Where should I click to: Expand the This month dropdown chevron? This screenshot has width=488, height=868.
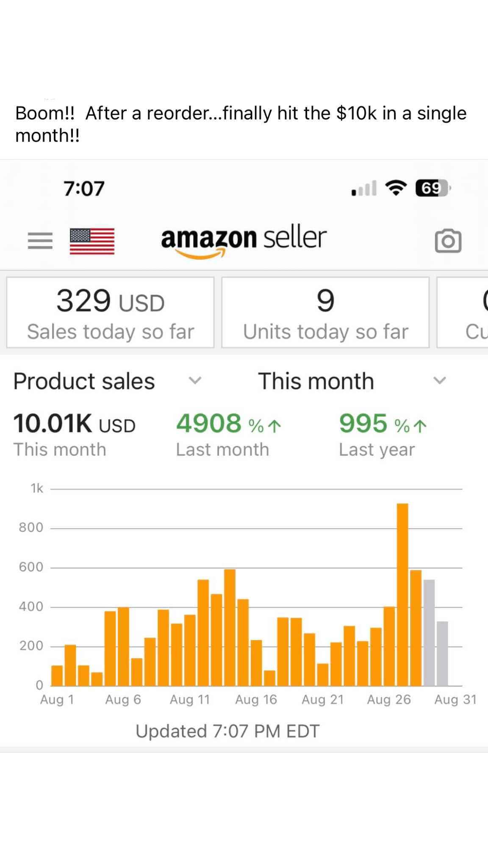(440, 380)
